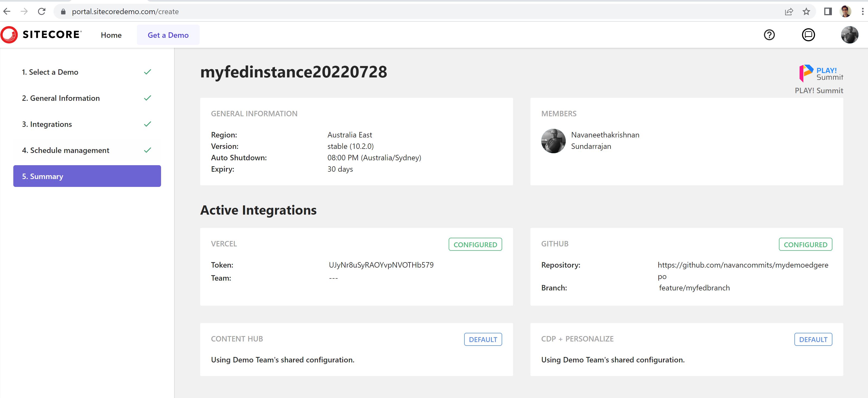Click Vercel CONFIGURED badge

pyautogui.click(x=475, y=244)
